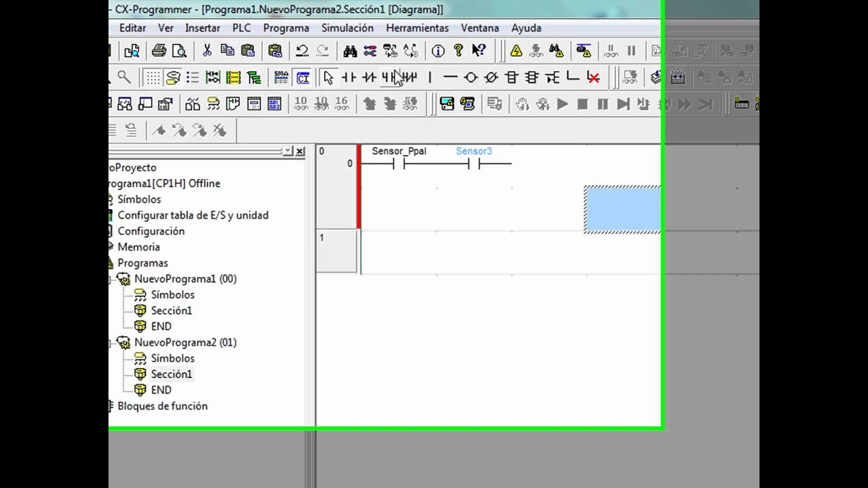Viewport: 868px width, 488px height.
Task: Select the Sensor3 contact on rung 0
Action: click(474, 164)
